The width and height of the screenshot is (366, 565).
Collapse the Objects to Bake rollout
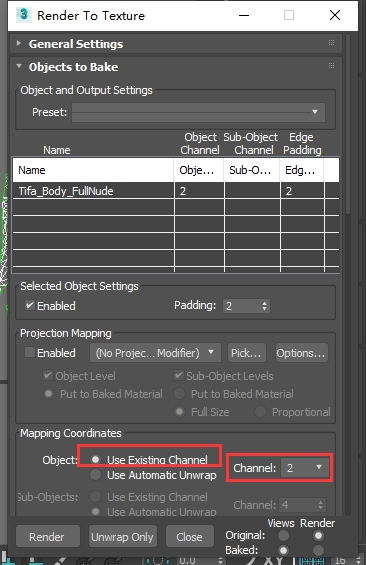click(x=19, y=67)
